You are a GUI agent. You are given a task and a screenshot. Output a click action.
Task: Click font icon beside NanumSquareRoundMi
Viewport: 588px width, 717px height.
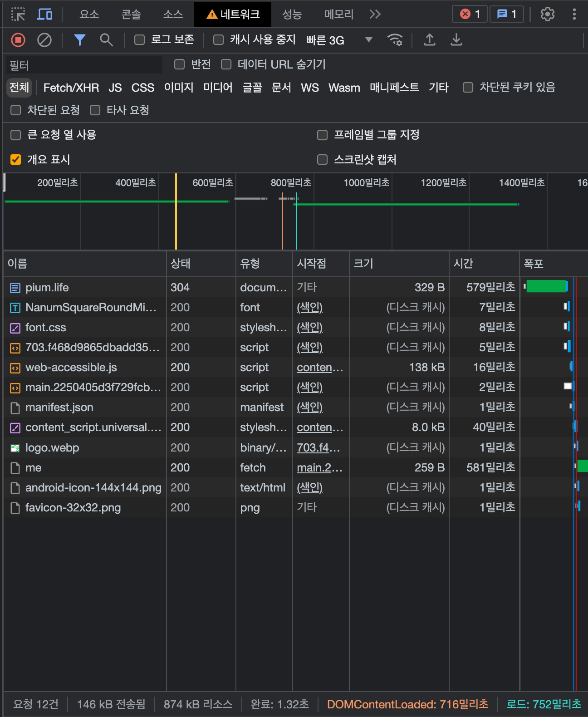tap(15, 308)
